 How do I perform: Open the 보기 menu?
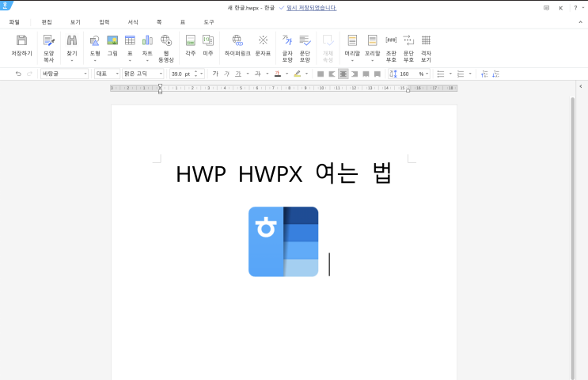click(75, 22)
